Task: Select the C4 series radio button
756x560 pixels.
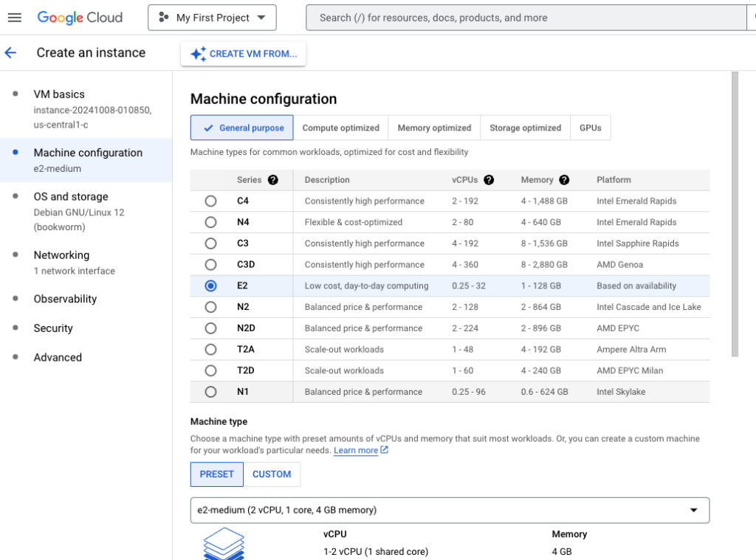Action: (210, 201)
